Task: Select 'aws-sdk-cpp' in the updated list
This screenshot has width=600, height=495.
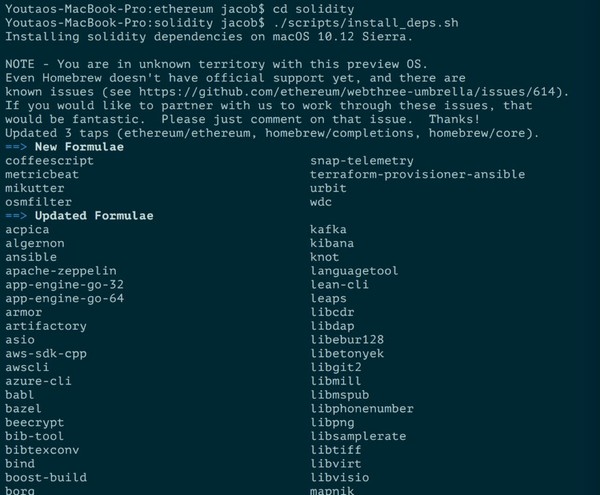Action: [x=45, y=354]
